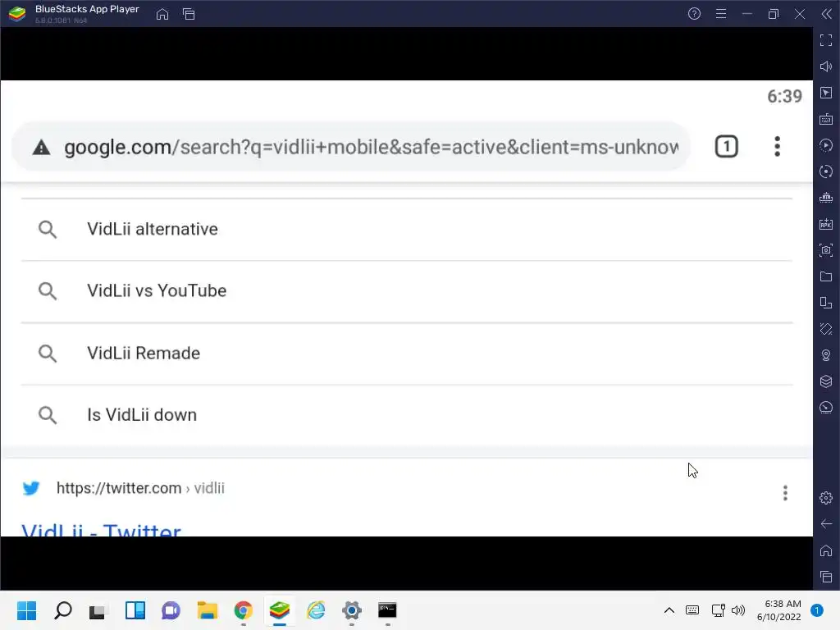Open media folder in sidebar
840x630 pixels.
point(826,276)
